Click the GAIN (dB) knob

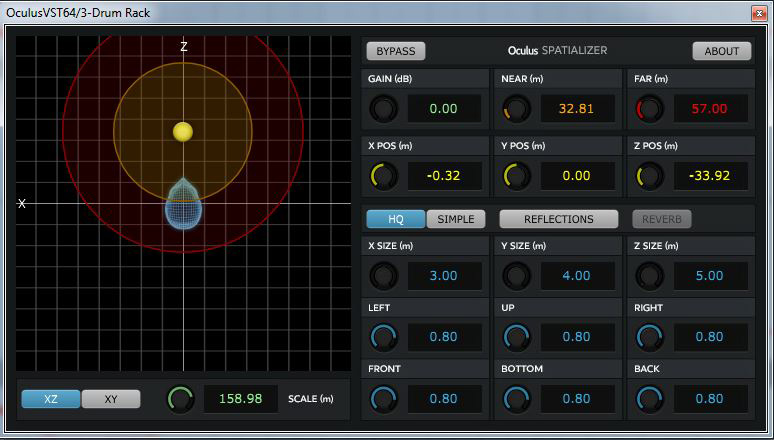(384, 109)
